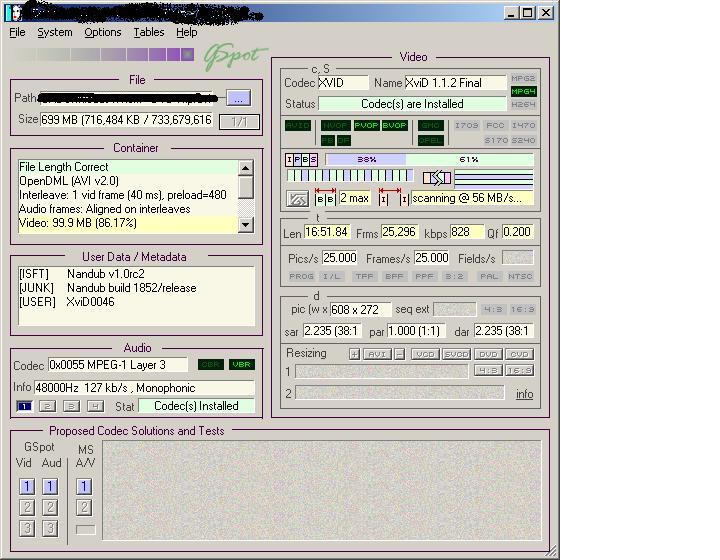Click the DVD resizing preset button
The width and height of the screenshot is (720, 560).
click(x=488, y=354)
